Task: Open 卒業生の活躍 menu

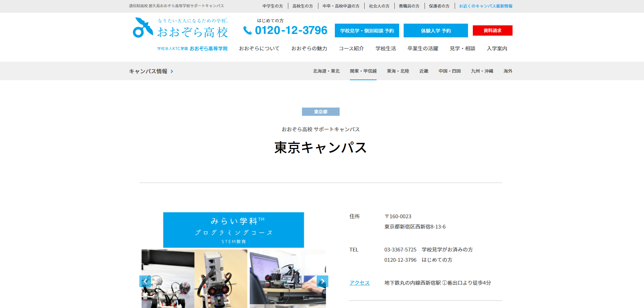Action: 423,48
